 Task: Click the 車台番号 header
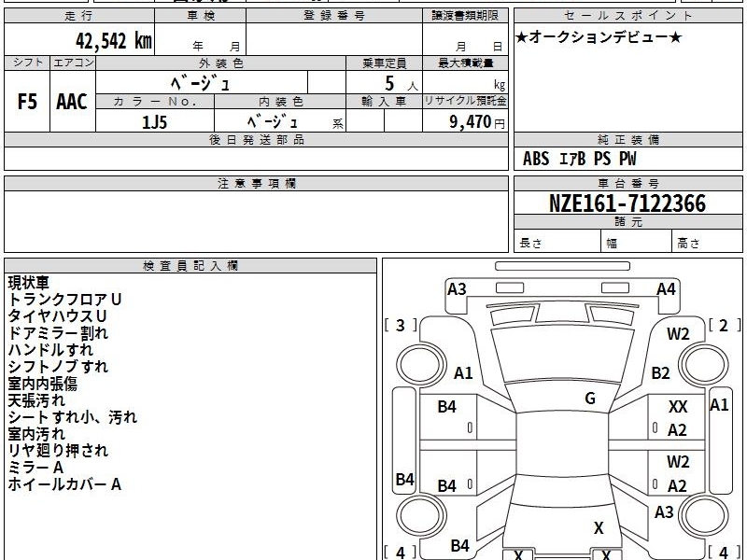(x=627, y=183)
